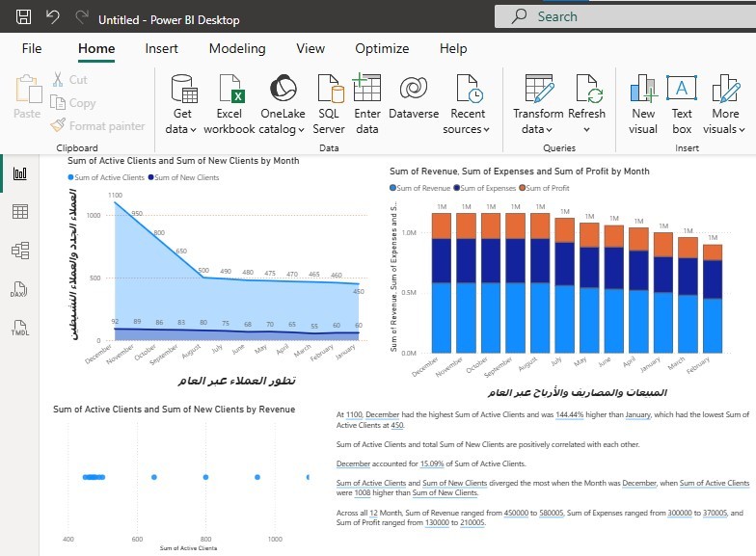The width and height of the screenshot is (756, 556).
Task: Open the Modeling ribbon tab
Action: (237, 48)
